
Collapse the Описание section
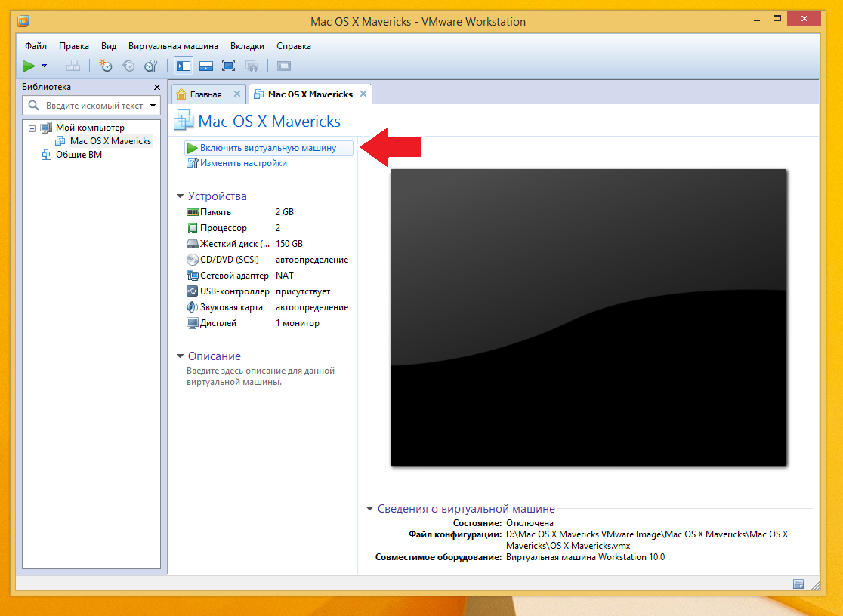[180, 356]
